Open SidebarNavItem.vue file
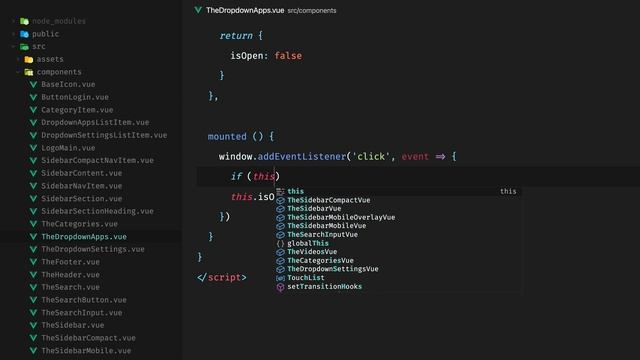640x360 pixels. point(81,186)
